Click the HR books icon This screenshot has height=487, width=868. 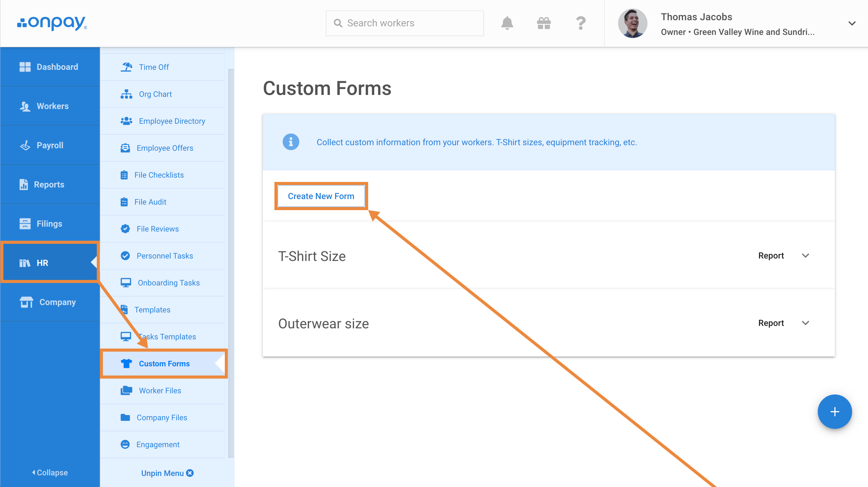[x=25, y=263]
